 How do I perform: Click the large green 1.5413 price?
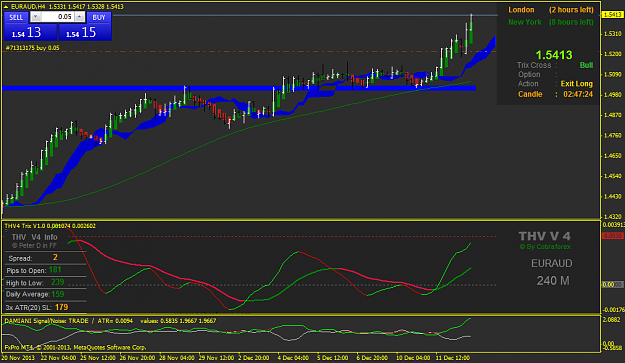(x=554, y=55)
